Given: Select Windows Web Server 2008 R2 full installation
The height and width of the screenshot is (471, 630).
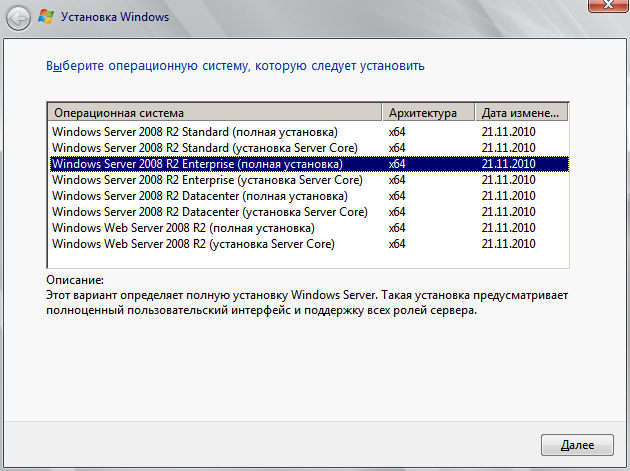Looking at the screenshot, I should tap(309, 228).
